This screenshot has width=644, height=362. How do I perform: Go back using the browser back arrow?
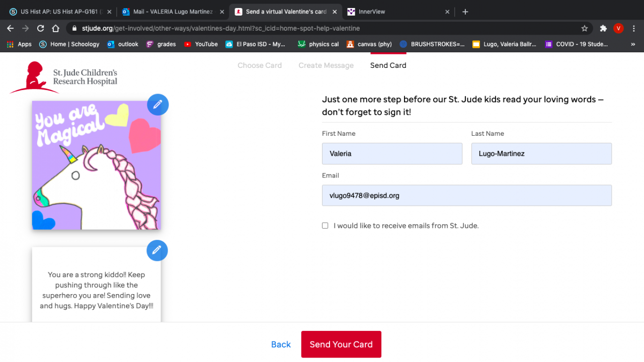coord(11,28)
